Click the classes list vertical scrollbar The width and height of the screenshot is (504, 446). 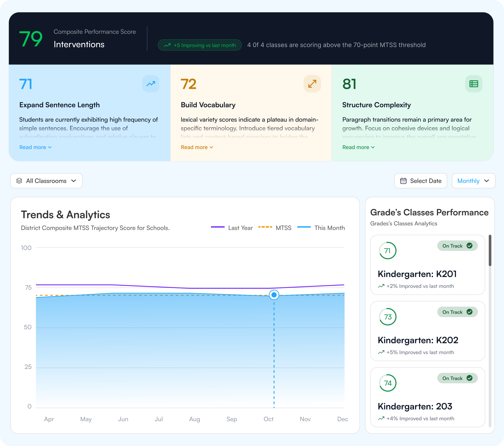pyautogui.click(x=490, y=250)
